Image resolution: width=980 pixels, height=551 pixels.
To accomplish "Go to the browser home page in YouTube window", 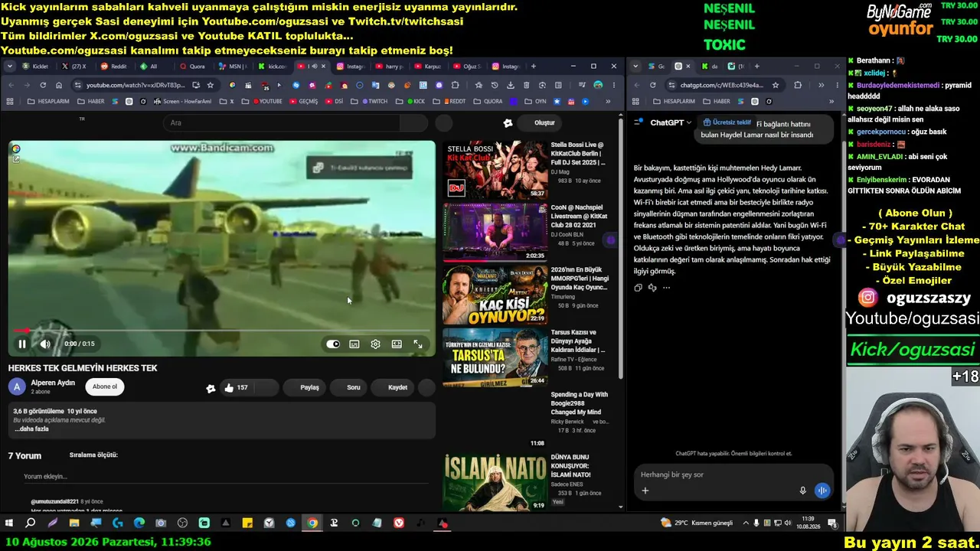I will (59, 85).
